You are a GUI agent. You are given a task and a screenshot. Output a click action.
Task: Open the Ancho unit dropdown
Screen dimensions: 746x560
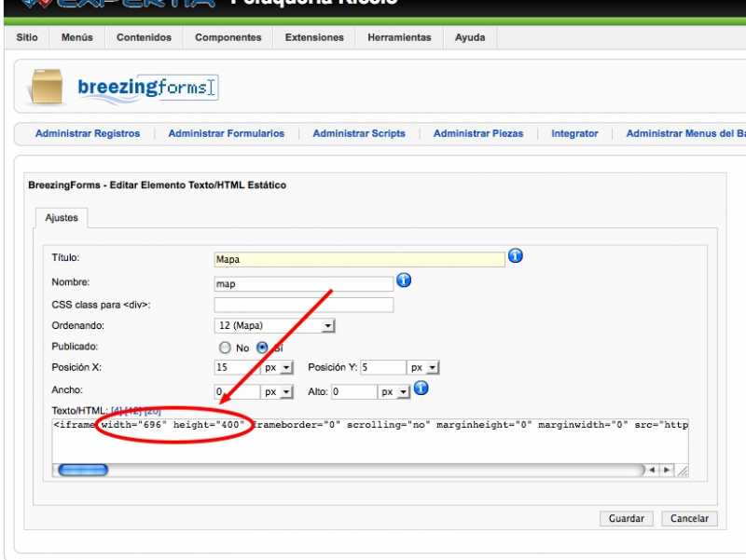(x=277, y=391)
